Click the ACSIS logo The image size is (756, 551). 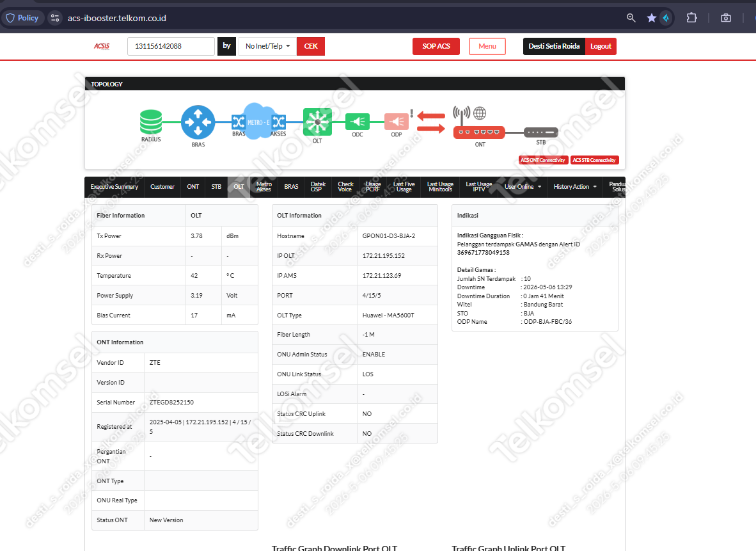point(102,46)
